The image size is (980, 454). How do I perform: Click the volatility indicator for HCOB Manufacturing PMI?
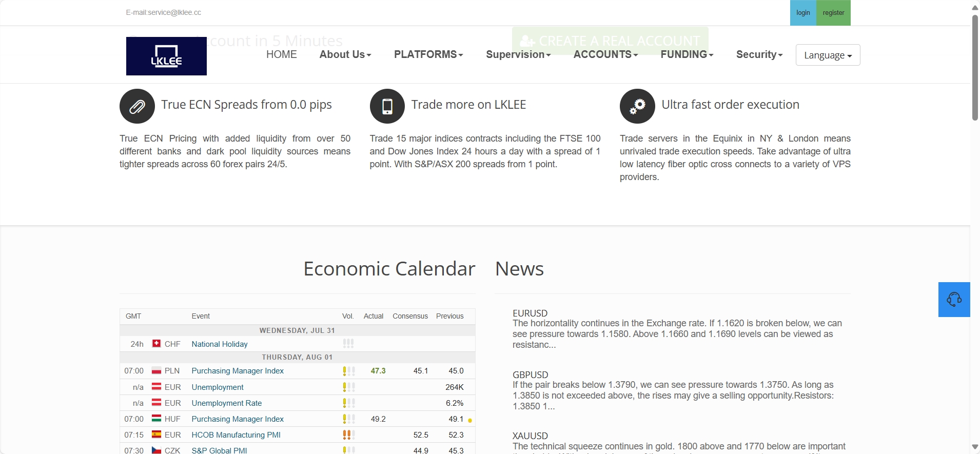pyautogui.click(x=348, y=435)
